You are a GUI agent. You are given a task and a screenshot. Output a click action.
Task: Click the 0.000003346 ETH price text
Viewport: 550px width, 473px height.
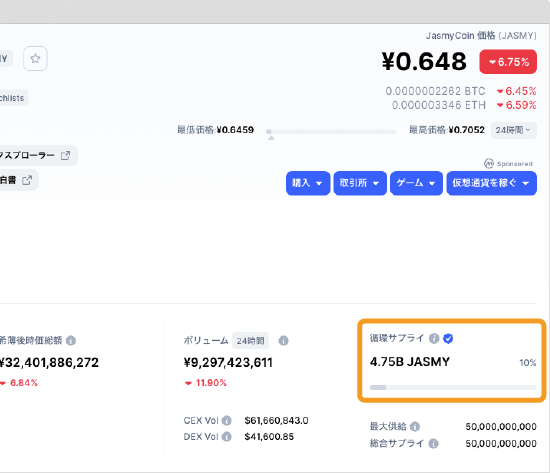439,105
